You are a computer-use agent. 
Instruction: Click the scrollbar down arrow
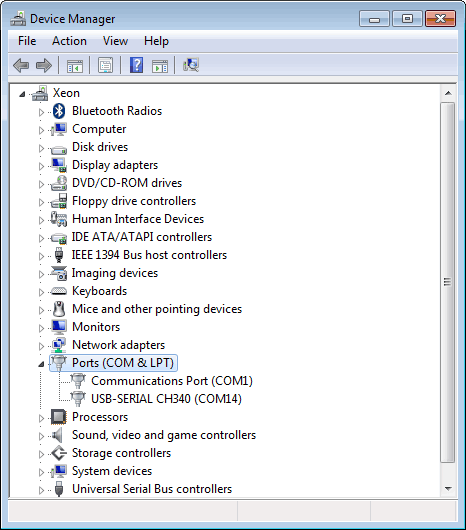448,489
